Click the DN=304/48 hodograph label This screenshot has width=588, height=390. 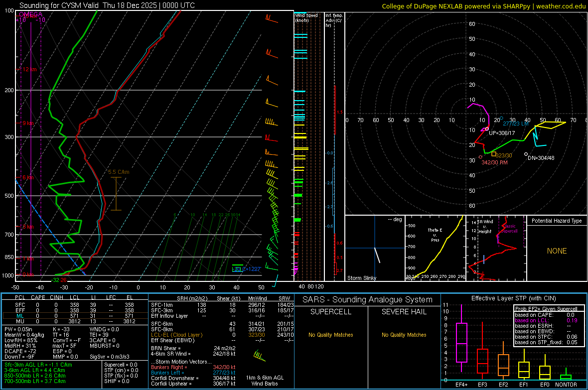point(541,158)
